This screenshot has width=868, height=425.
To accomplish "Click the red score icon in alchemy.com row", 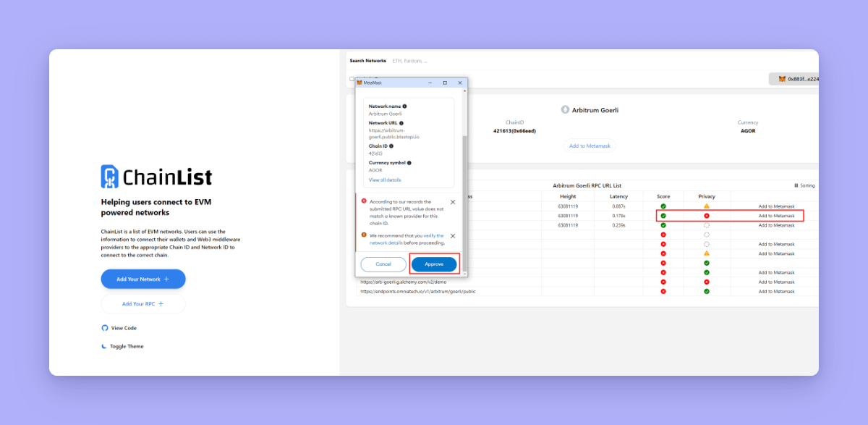I will point(663,282).
